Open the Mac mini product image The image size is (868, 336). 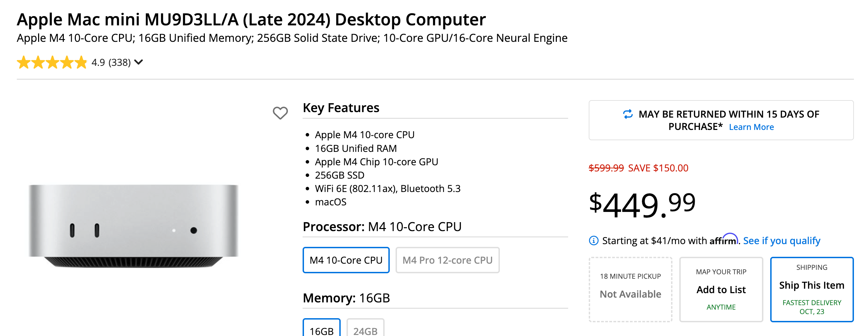[x=133, y=226]
